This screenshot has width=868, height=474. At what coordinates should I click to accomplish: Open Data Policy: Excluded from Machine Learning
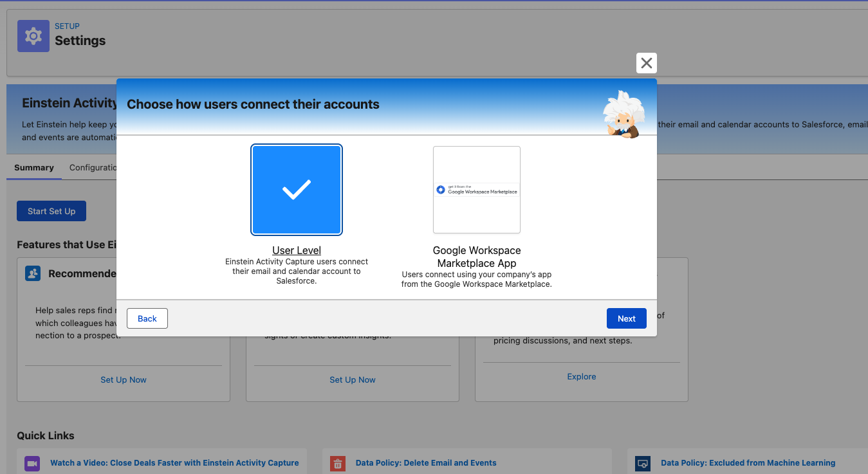click(748, 462)
